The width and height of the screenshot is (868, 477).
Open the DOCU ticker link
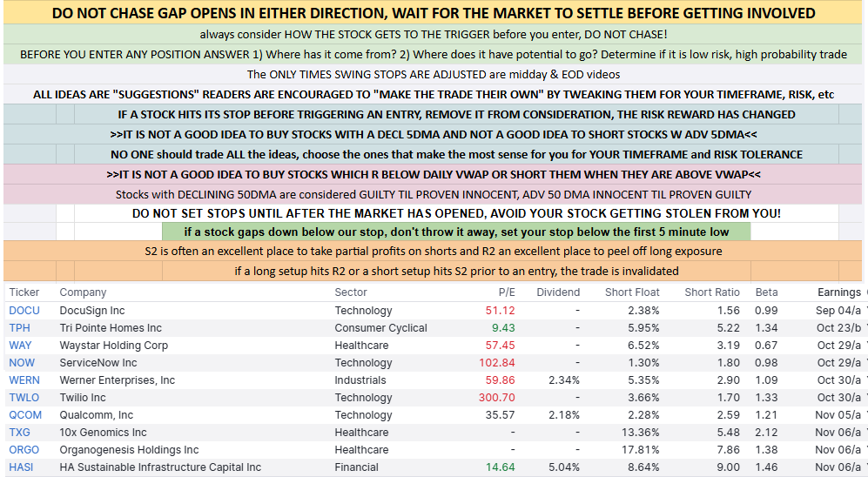point(24,311)
